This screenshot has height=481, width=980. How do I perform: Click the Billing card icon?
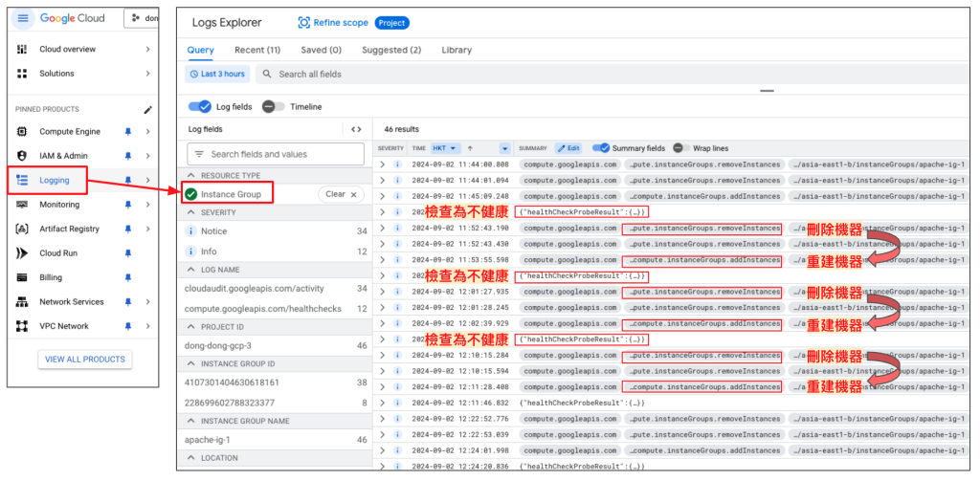pyautogui.click(x=22, y=277)
